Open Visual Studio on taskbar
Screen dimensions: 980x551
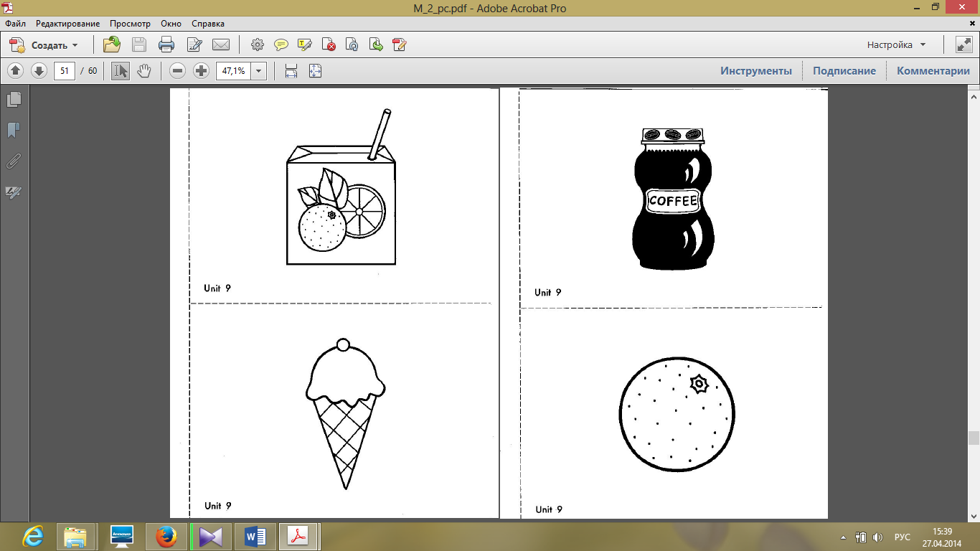tap(211, 537)
